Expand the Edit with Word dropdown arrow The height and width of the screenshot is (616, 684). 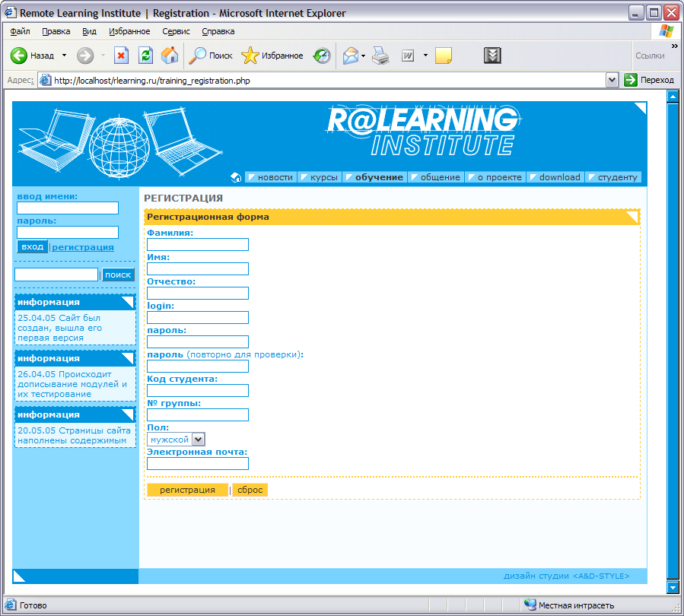(x=425, y=56)
